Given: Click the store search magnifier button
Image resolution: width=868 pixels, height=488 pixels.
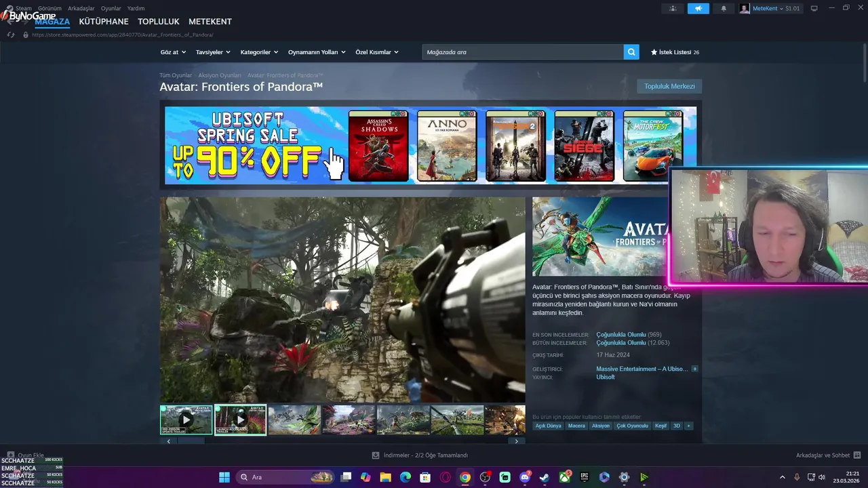Looking at the screenshot, I should [x=631, y=52].
